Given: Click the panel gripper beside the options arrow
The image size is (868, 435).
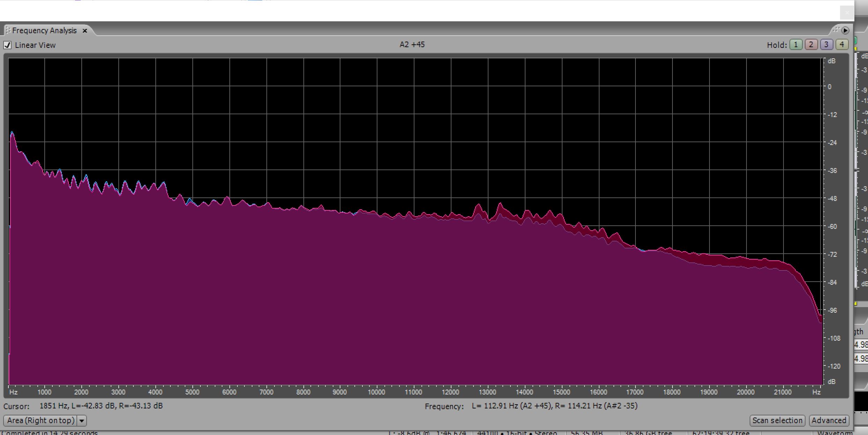Looking at the screenshot, I should point(836,30).
